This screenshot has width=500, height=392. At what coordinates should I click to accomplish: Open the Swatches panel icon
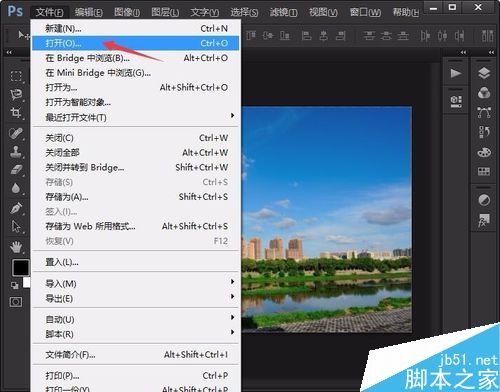click(484, 171)
